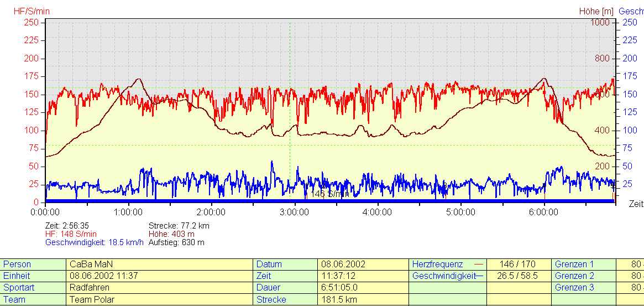Click the Grenzen 2 label

[x=574, y=276]
